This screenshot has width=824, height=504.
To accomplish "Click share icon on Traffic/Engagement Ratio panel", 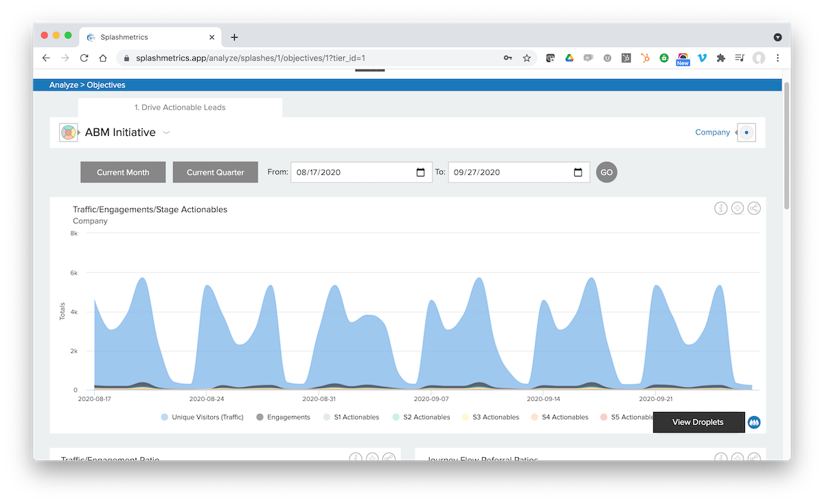I will pyautogui.click(x=389, y=458).
